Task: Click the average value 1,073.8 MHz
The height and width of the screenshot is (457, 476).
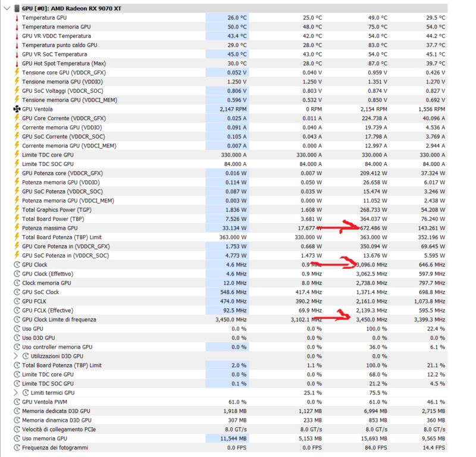Action: pos(430,301)
